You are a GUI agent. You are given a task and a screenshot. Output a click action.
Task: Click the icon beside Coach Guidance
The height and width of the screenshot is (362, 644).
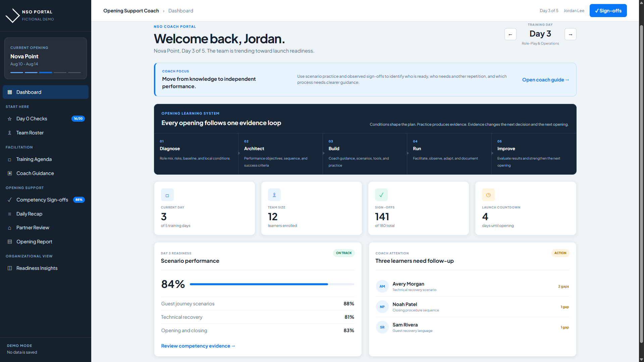(10, 173)
